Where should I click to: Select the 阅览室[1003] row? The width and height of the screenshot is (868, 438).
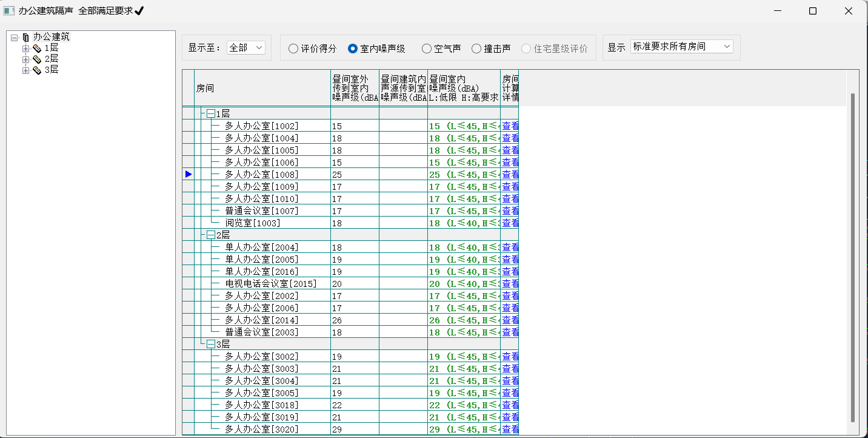point(253,223)
